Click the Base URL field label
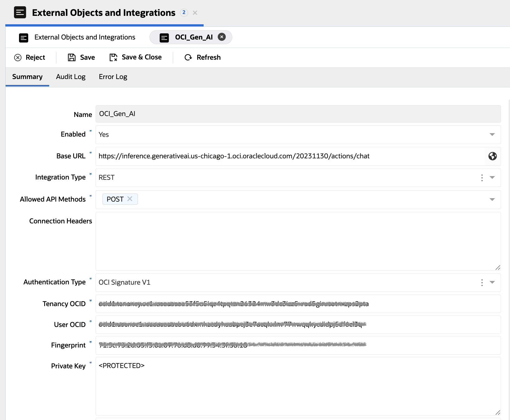 pyautogui.click(x=71, y=156)
